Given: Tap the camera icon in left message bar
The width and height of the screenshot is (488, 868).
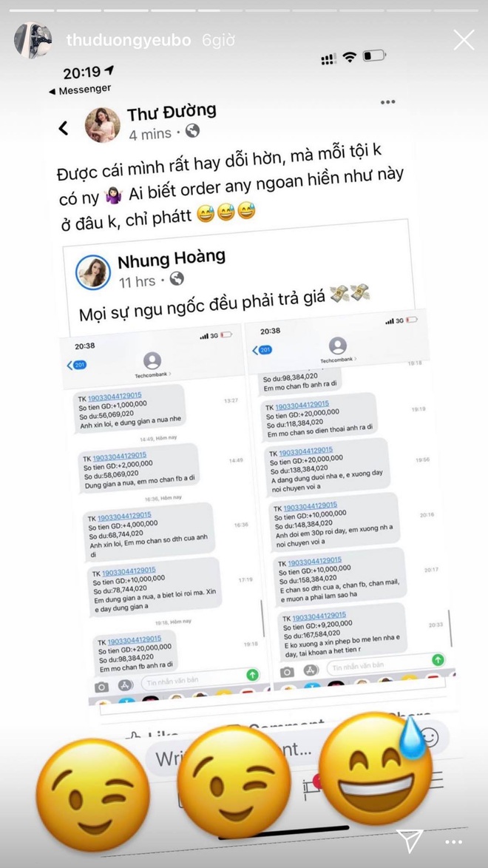Looking at the screenshot, I should pos(101,687).
